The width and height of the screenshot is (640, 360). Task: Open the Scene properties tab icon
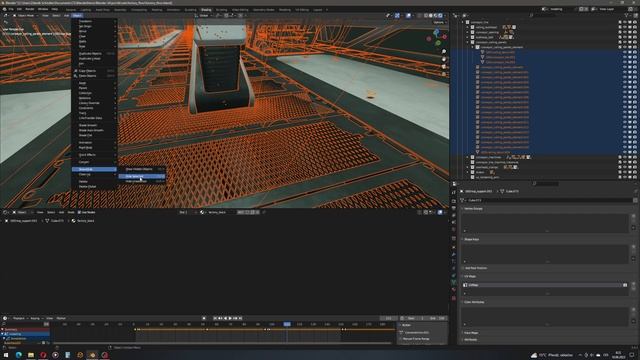pos(454,222)
